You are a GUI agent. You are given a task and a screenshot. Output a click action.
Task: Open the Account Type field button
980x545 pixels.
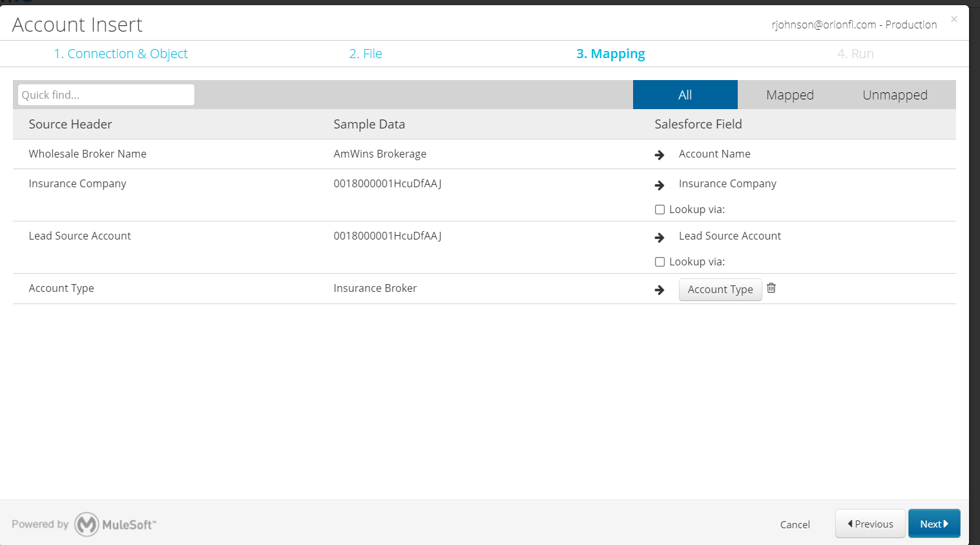click(720, 289)
